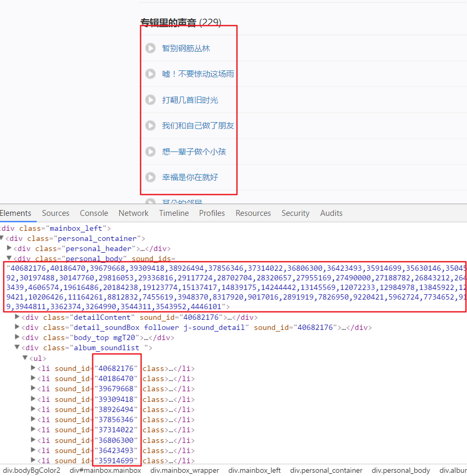Image resolution: width=467 pixels, height=476 pixels.
Task: Expand the li with sound_id 36423493
Action: pos(33,450)
